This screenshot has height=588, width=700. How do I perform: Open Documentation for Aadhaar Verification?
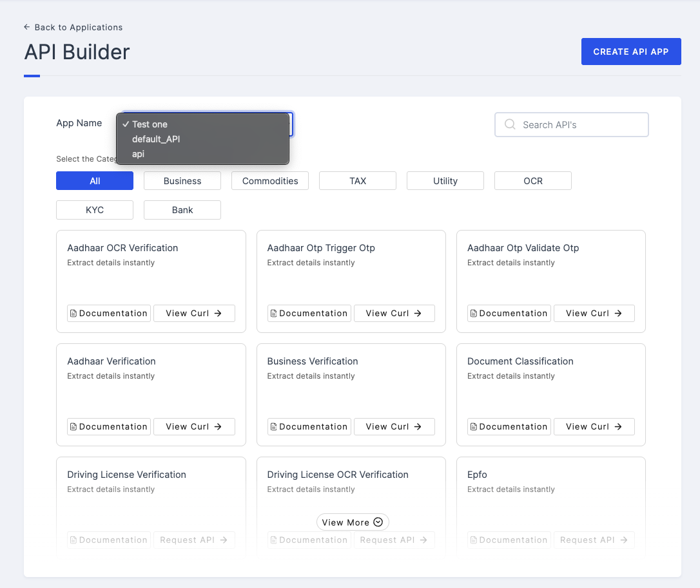[x=109, y=426]
